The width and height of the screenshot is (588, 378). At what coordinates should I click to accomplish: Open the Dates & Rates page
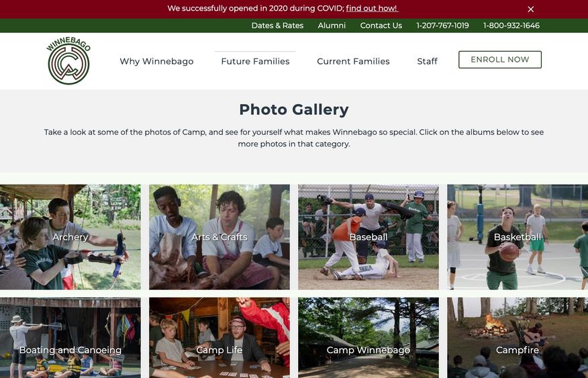(277, 26)
